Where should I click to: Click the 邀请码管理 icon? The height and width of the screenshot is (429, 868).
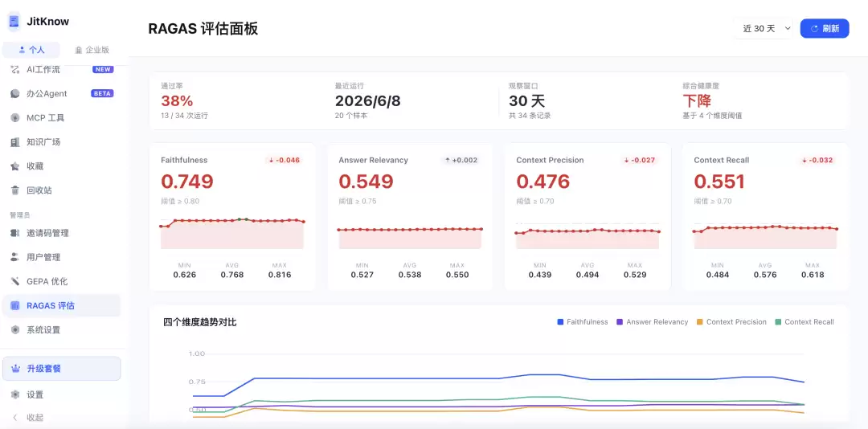[x=15, y=233]
